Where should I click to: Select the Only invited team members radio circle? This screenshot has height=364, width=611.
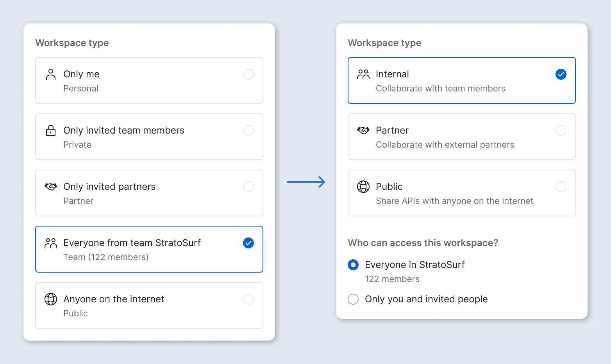pos(248,130)
